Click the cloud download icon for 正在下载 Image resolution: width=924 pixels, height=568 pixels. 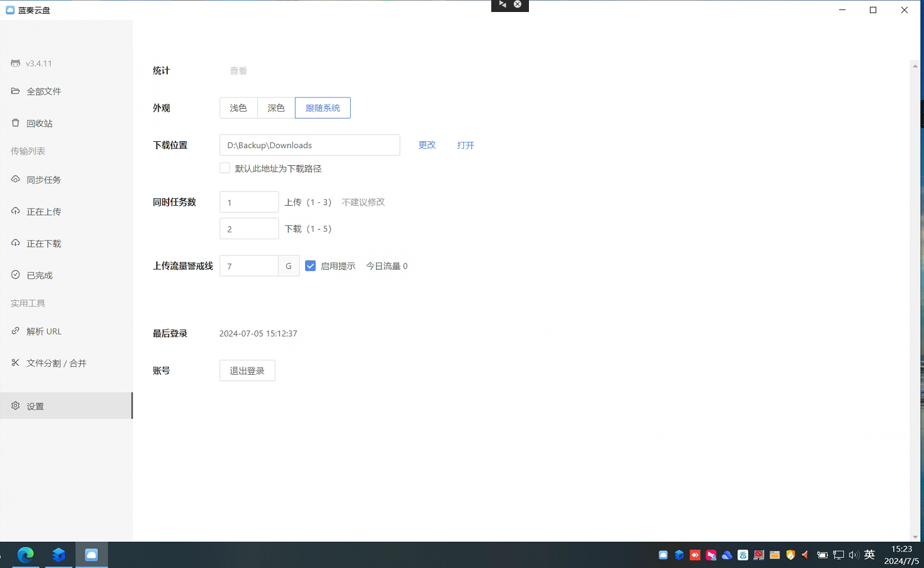(15, 243)
